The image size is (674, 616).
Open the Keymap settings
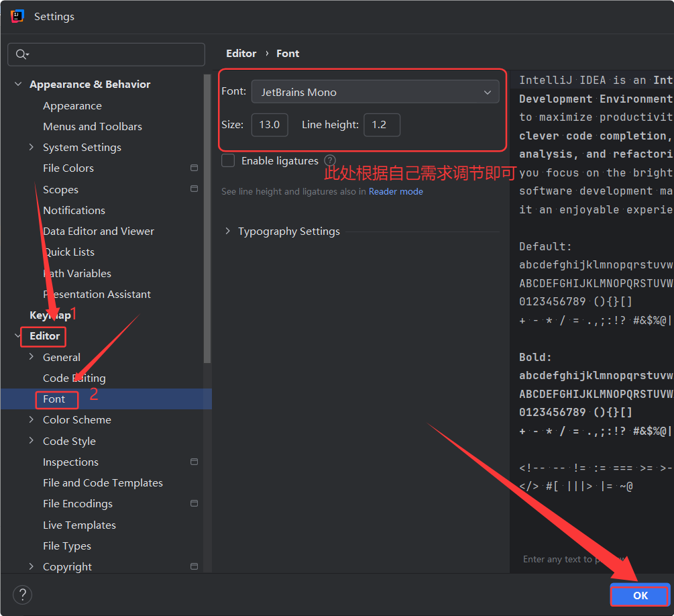[50, 315]
